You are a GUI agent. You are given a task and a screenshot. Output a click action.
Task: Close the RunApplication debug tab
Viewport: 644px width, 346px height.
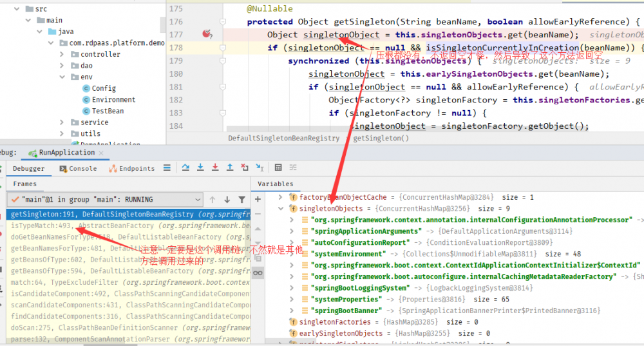101,153
